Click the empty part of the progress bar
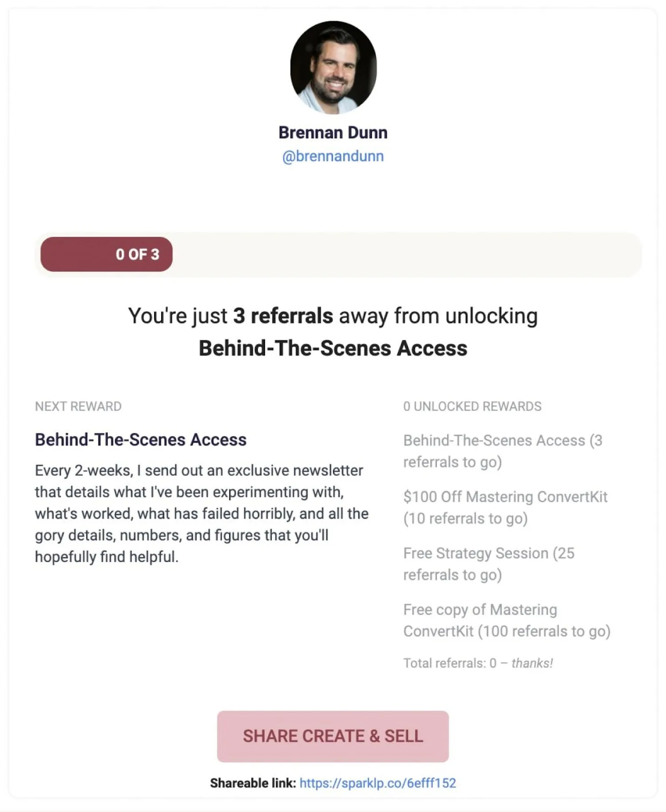 pos(406,254)
